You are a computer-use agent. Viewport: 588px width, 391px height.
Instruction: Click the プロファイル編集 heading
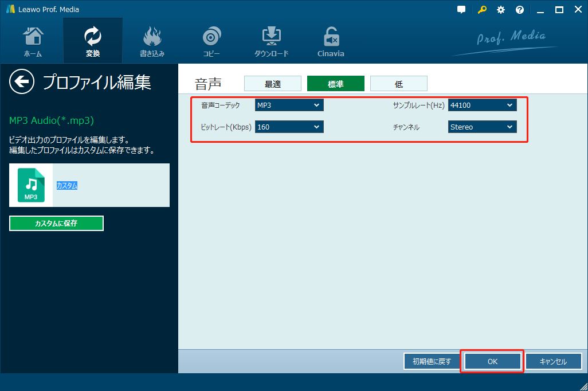click(97, 82)
